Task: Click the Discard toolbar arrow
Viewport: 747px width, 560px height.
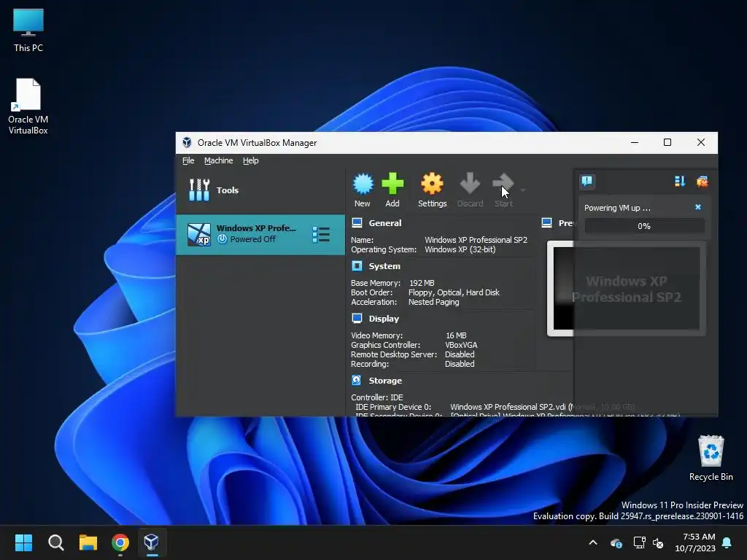Action: (x=470, y=190)
